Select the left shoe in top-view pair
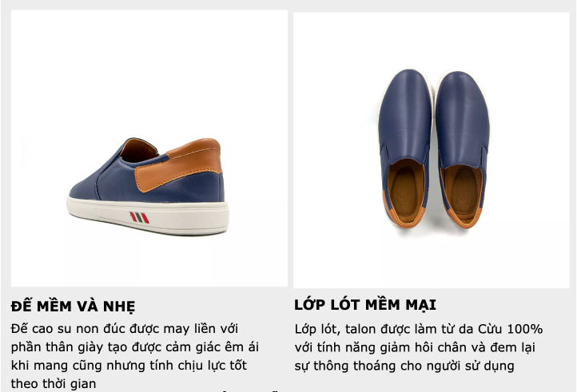577x392 pixels. click(x=405, y=148)
